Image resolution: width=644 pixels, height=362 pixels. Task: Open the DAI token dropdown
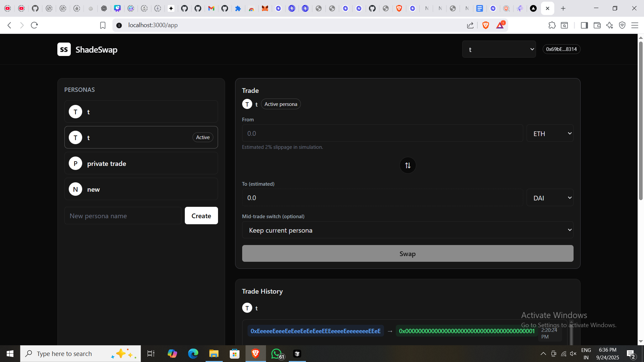pyautogui.click(x=550, y=198)
